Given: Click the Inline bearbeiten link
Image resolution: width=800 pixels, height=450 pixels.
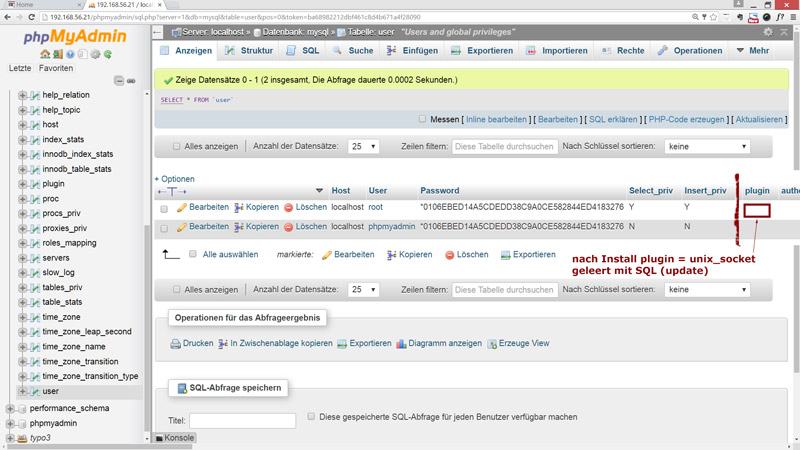Looking at the screenshot, I should 496,119.
